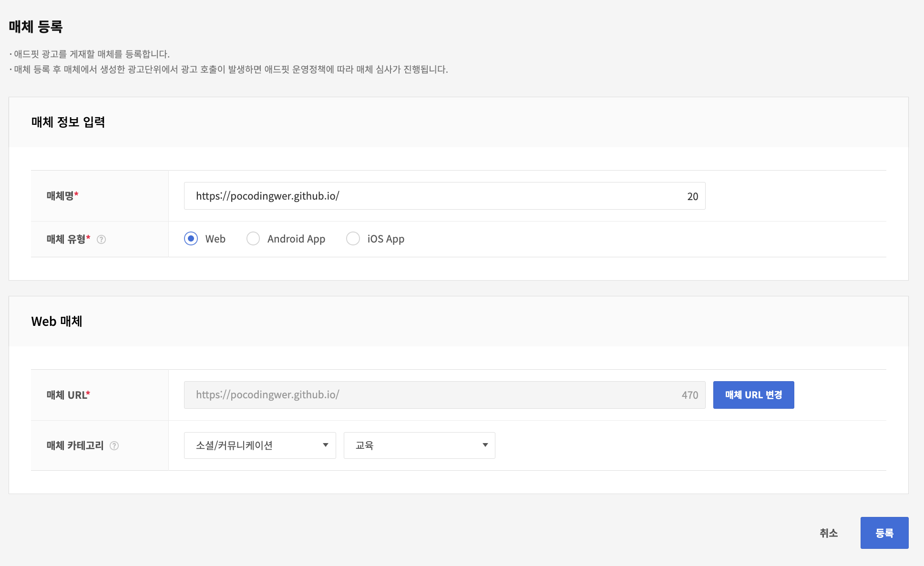
Task: Click into the 매체명 text field
Action: 429,196
